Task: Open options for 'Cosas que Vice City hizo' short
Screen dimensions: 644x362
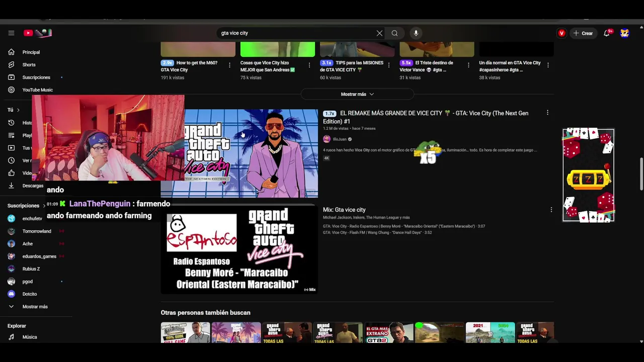Action: pos(309,65)
